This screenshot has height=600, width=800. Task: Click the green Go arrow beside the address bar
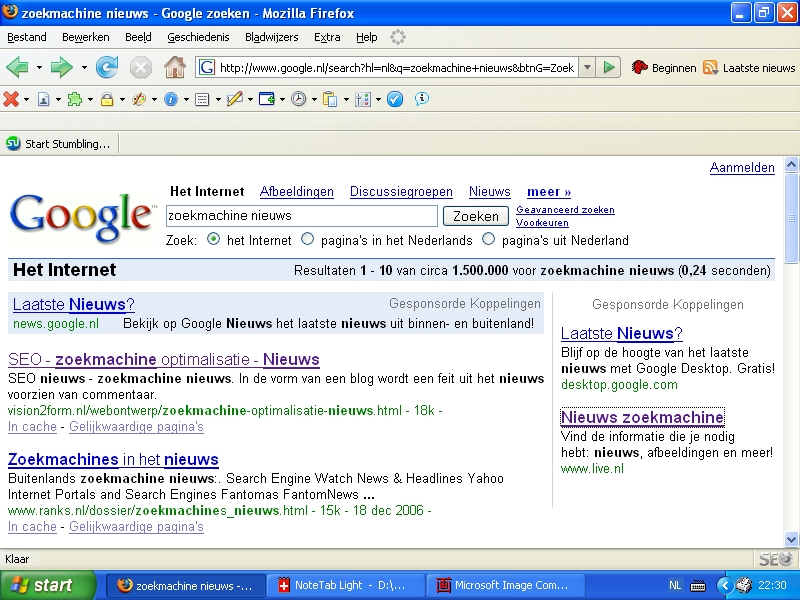(x=609, y=67)
